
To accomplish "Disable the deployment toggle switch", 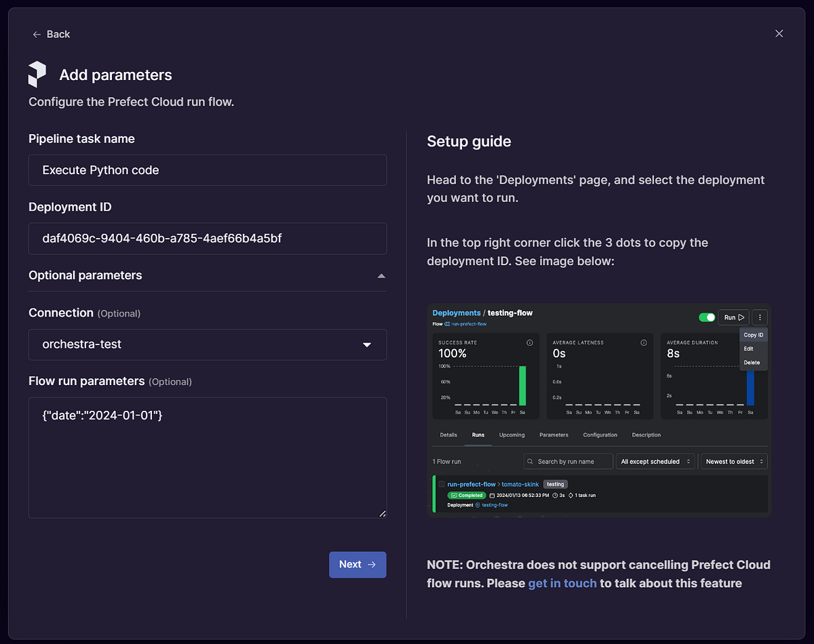I will click(x=707, y=317).
